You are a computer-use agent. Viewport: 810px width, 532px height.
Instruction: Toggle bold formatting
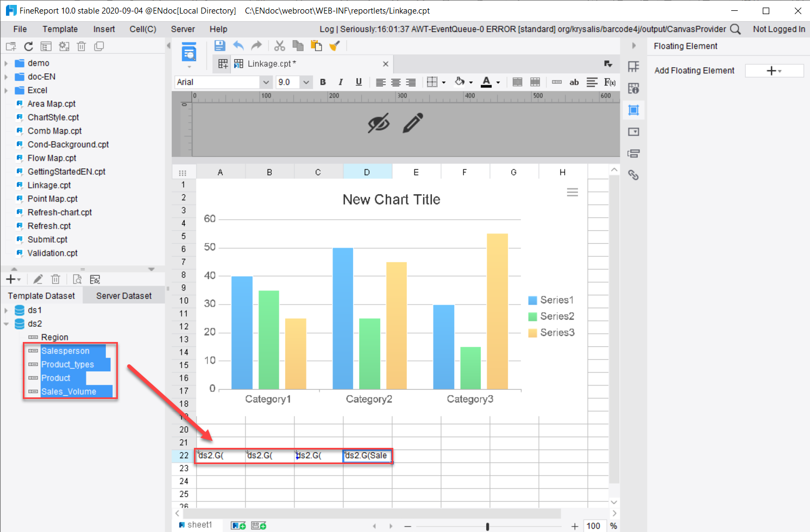(x=323, y=82)
